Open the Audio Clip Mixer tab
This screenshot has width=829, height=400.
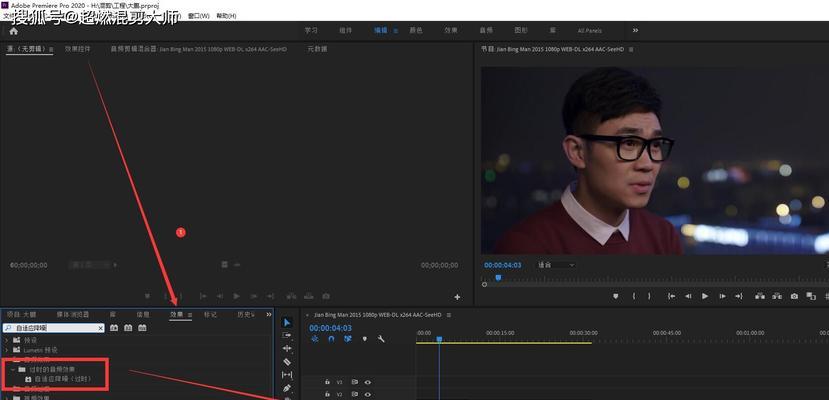pyautogui.click(x=198, y=49)
